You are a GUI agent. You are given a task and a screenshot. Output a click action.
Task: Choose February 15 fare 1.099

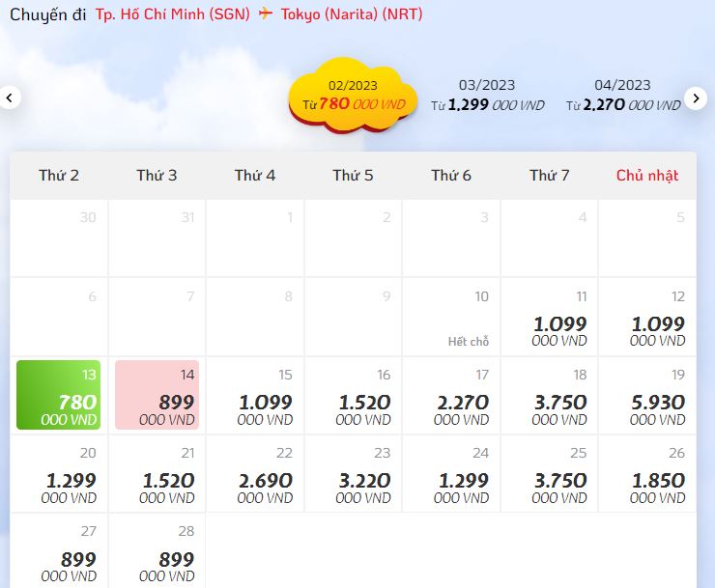pyautogui.click(x=255, y=395)
